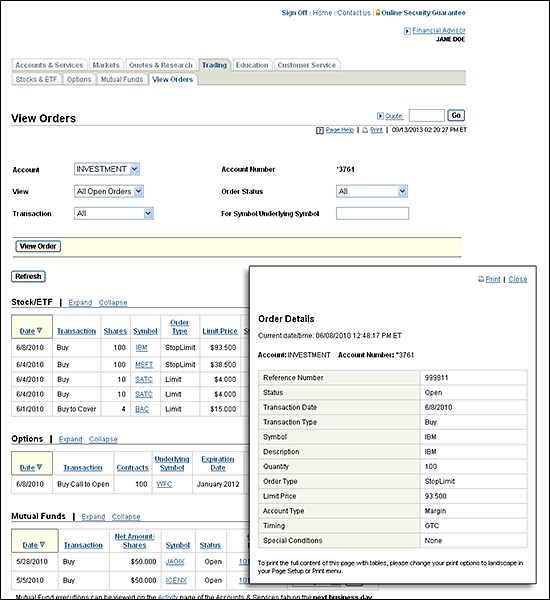Click the View Order button

(x=38, y=246)
